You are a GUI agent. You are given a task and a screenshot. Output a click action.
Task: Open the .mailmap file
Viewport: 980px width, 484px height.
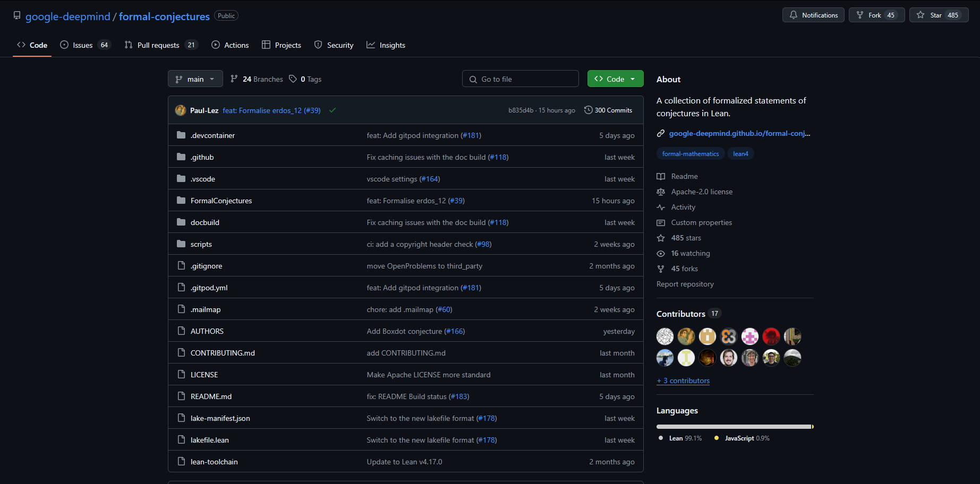[x=206, y=309]
